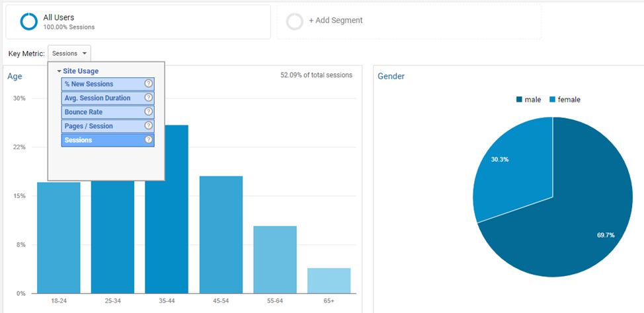Click help icon next to Sessions option
This screenshot has width=644, height=313.
point(149,140)
